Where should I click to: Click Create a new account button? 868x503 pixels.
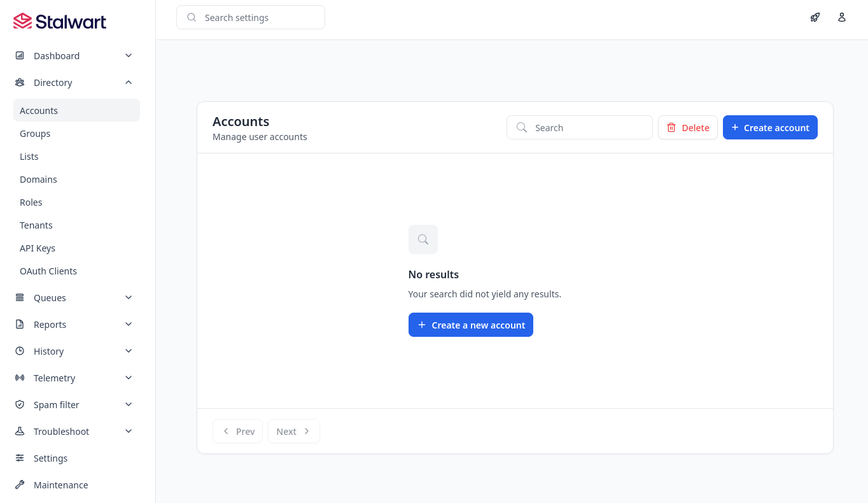(x=470, y=325)
